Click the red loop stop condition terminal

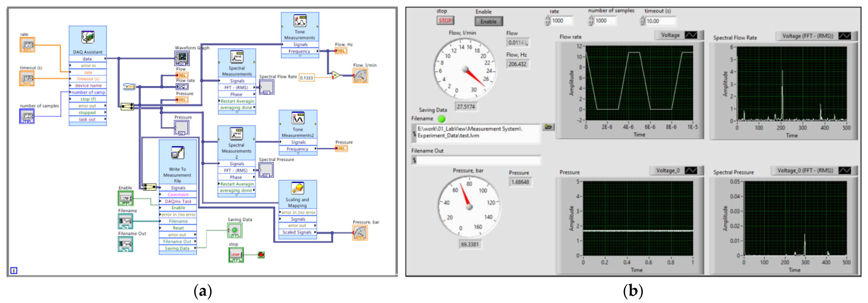click(261, 255)
